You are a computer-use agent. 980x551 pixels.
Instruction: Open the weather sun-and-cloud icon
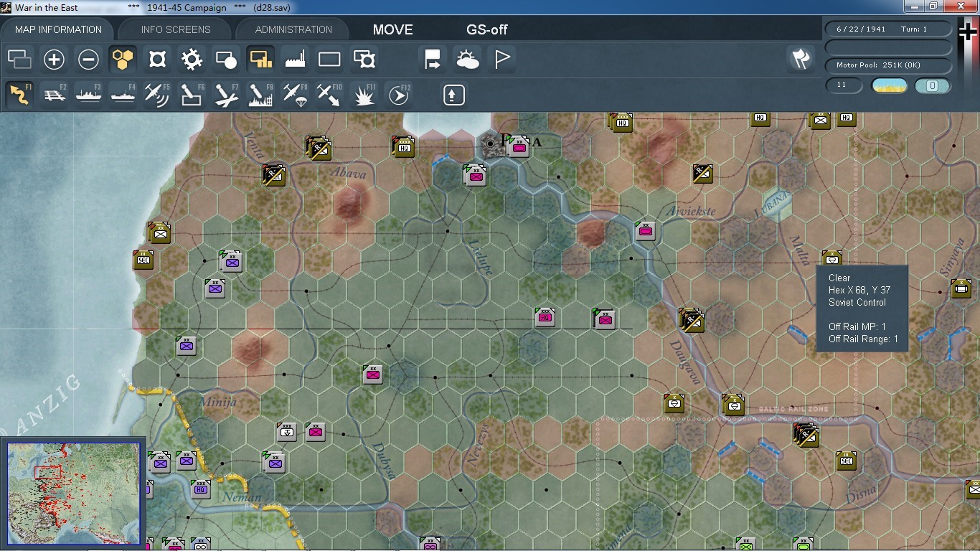coord(467,60)
